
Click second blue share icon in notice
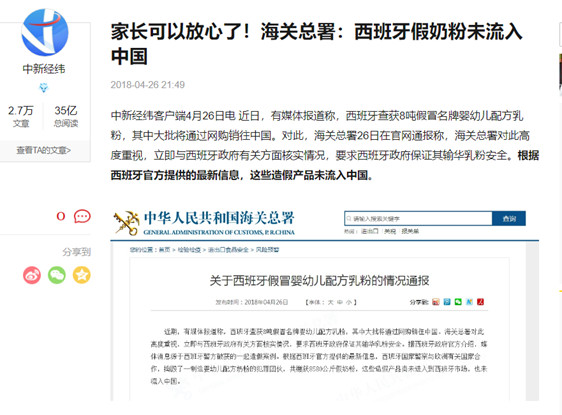point(447,302)
